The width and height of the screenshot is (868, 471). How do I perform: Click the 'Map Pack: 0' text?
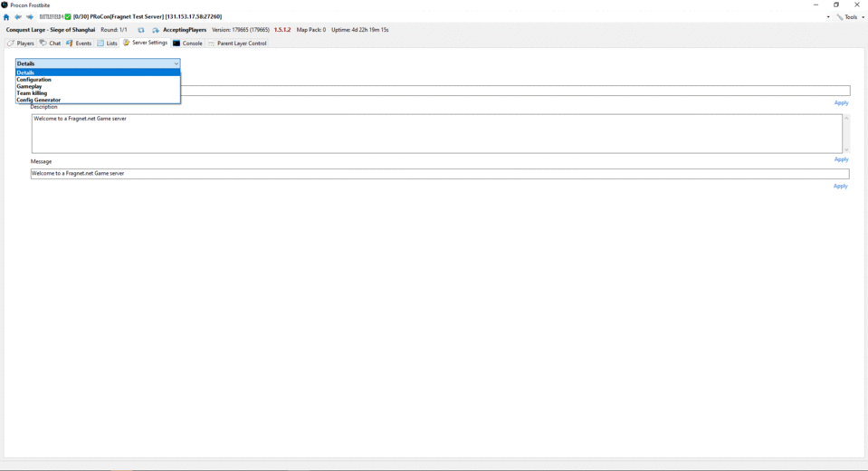[311, 30]
